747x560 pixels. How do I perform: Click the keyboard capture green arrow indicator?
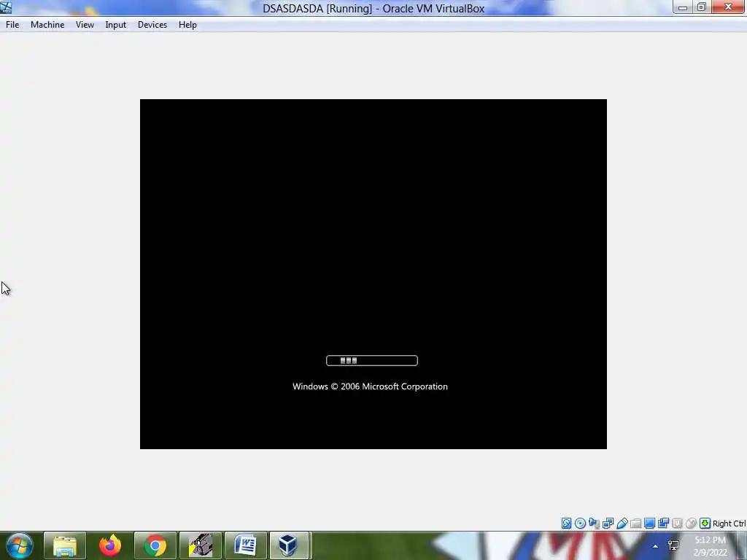click(705, 524)
